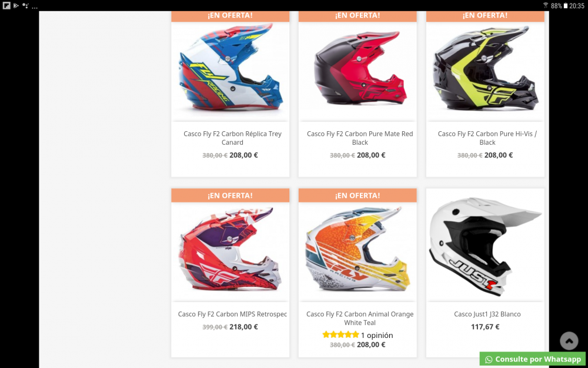Open the Trey Canard helmet product image
Screen dimensions: 588x368
[x=230, y=71]
